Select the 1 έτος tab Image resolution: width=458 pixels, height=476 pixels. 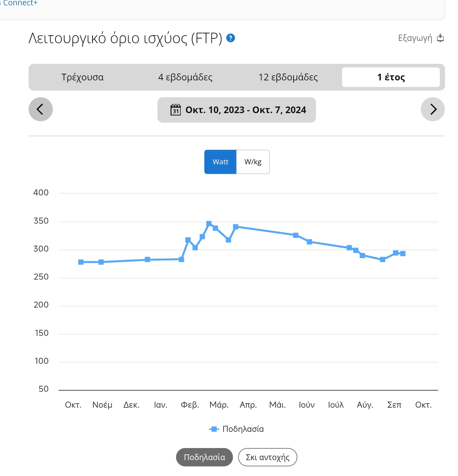tap(391, 77)
